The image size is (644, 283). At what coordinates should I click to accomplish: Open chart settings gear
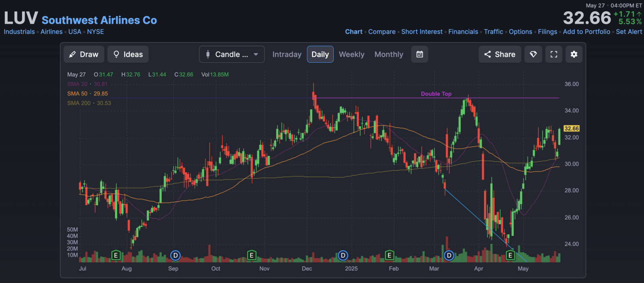pyautogui.click(x=574, y=54)
